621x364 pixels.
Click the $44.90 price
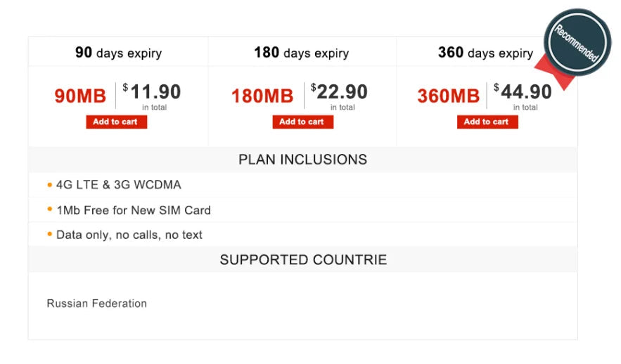pyautogui.click(x=523, y=92)
